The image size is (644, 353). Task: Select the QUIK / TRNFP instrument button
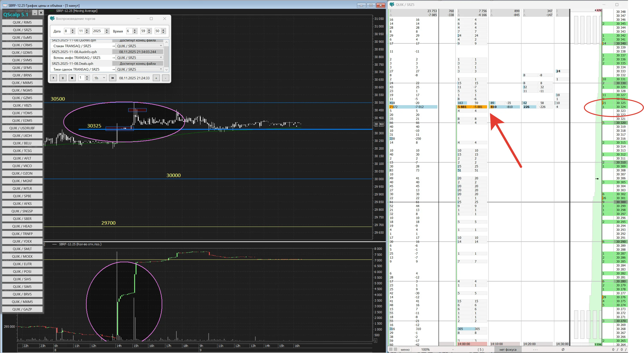22,234
